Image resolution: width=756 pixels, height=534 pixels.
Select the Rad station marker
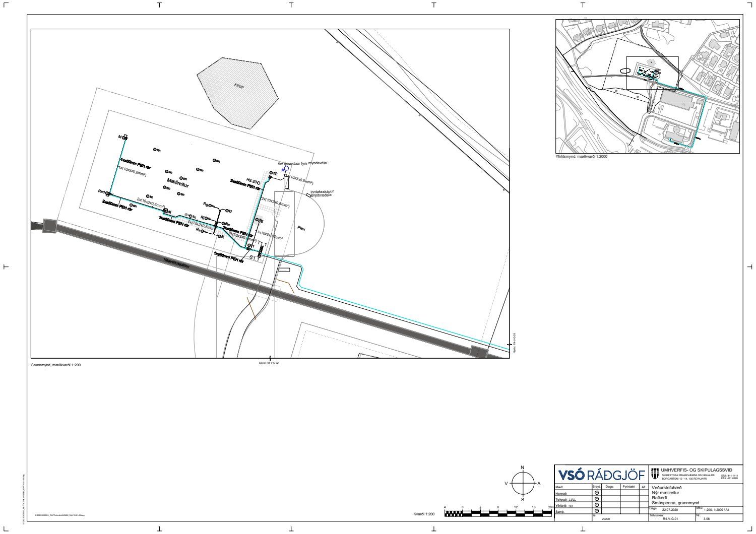[x=107, y=193]
